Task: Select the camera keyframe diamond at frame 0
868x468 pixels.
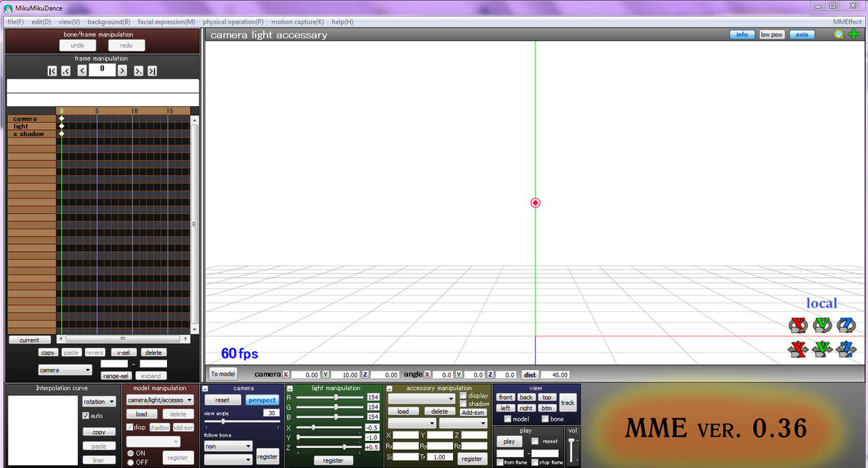Action: (x=61, y=118)
